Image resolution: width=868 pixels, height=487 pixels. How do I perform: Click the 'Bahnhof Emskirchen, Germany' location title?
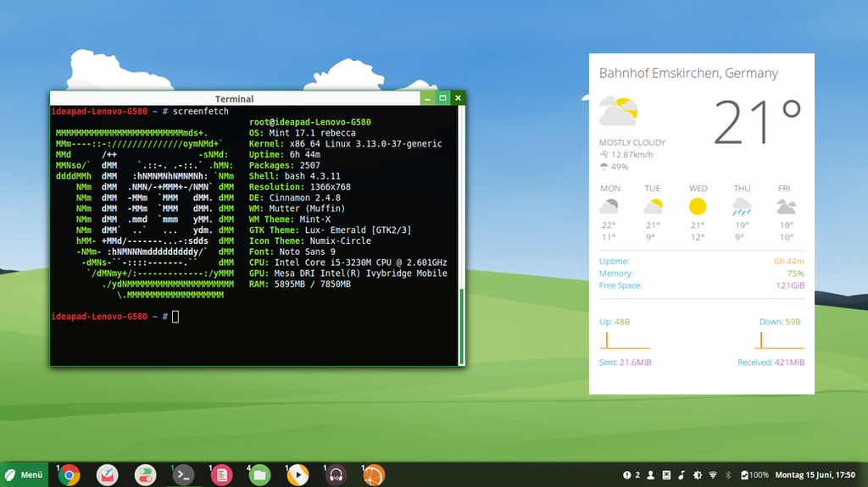point(688,73)
